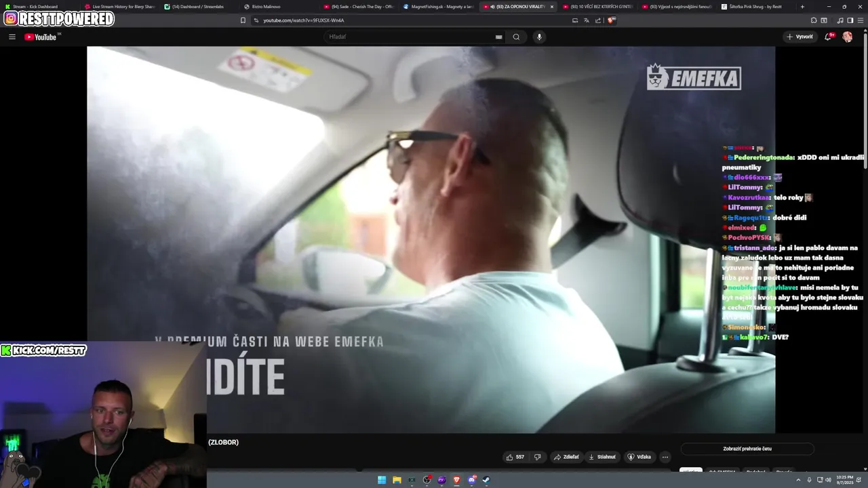Select the EMEFKA chip below chat
Image resolution: width=868 pixels, height=488 pixels.
pyautogui.click(x=722, y=471)
